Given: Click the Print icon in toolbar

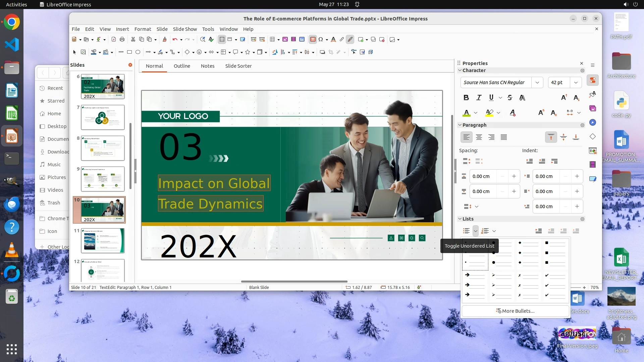Looking at the screenshot, I should pos(122,40).
